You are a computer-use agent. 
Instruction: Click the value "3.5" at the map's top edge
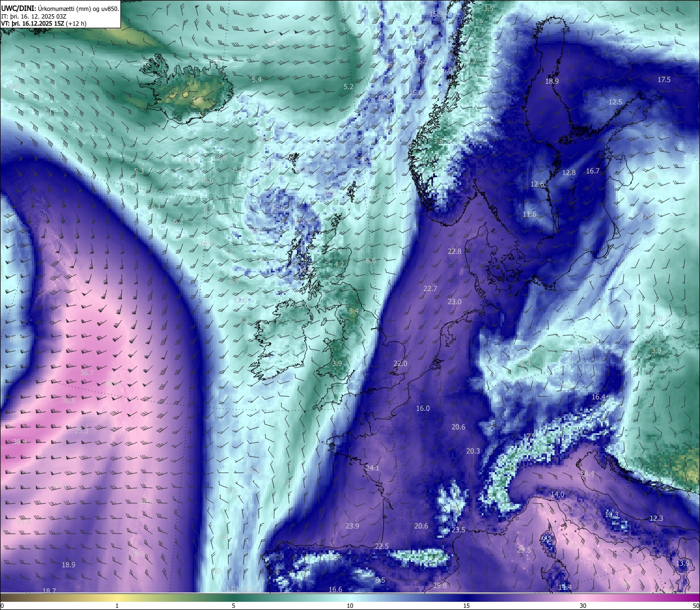click(x=488, y=8)
